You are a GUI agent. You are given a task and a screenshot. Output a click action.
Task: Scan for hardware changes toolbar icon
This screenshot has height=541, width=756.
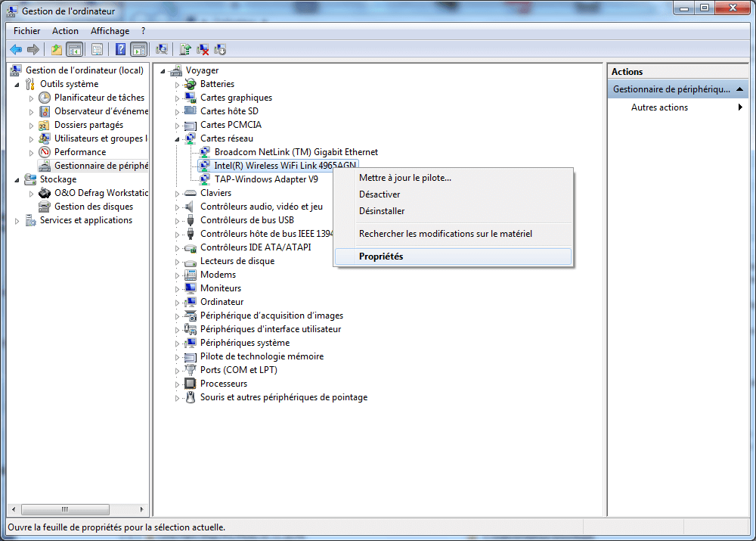tap(162, 49)
